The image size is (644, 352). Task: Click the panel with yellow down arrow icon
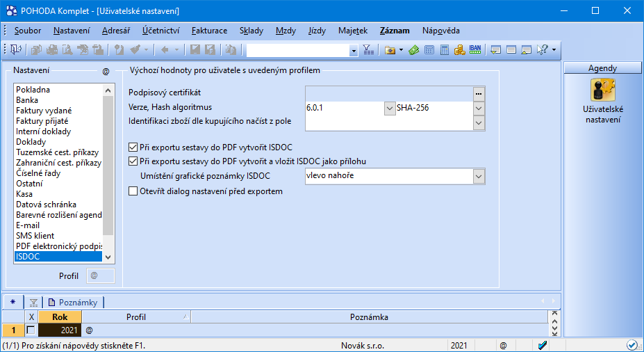coord(496,50)
